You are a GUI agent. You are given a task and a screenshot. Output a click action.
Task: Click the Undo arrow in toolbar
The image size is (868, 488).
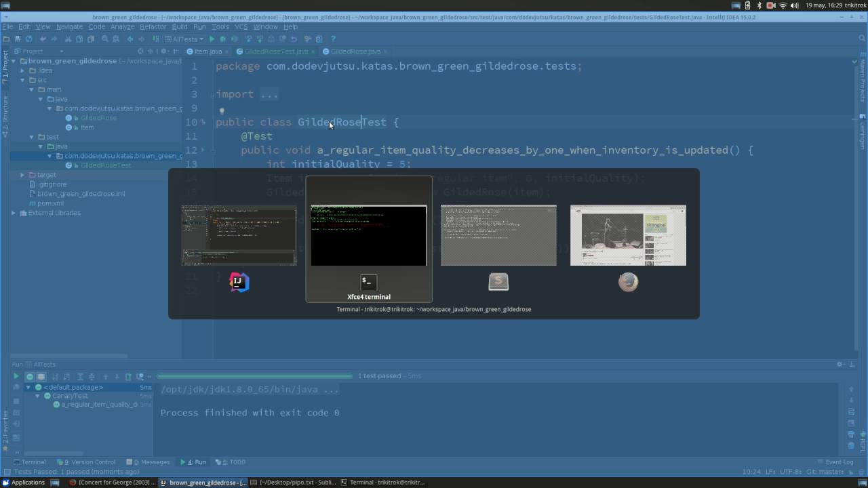42,39
